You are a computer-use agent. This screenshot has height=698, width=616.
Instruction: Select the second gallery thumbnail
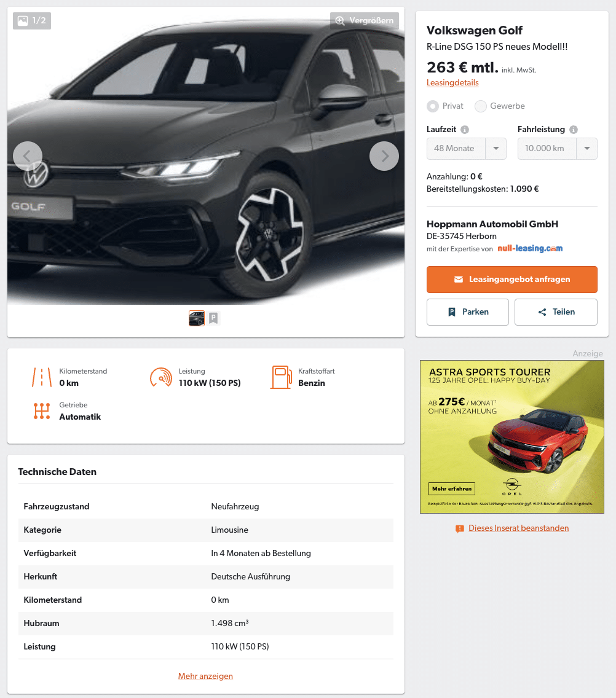coord(213,318)
